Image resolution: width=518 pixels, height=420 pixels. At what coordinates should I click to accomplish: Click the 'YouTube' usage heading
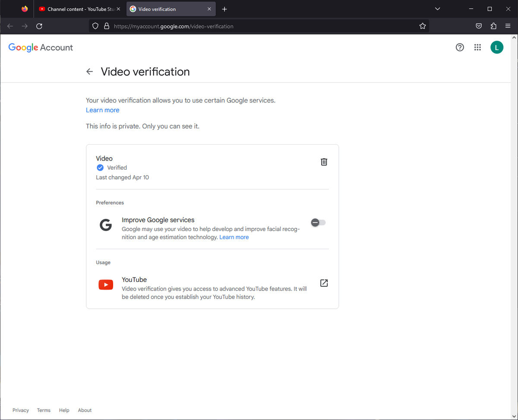pos(134,280)
